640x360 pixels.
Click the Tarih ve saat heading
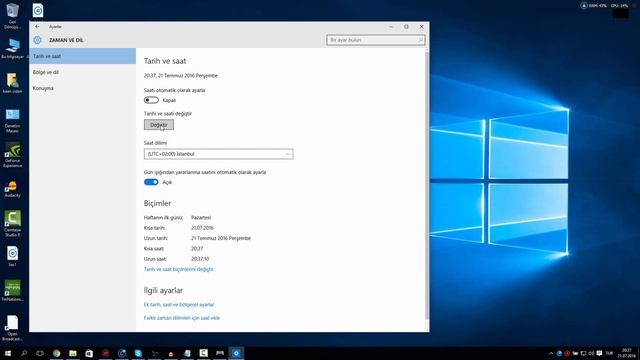pos(165,61)
